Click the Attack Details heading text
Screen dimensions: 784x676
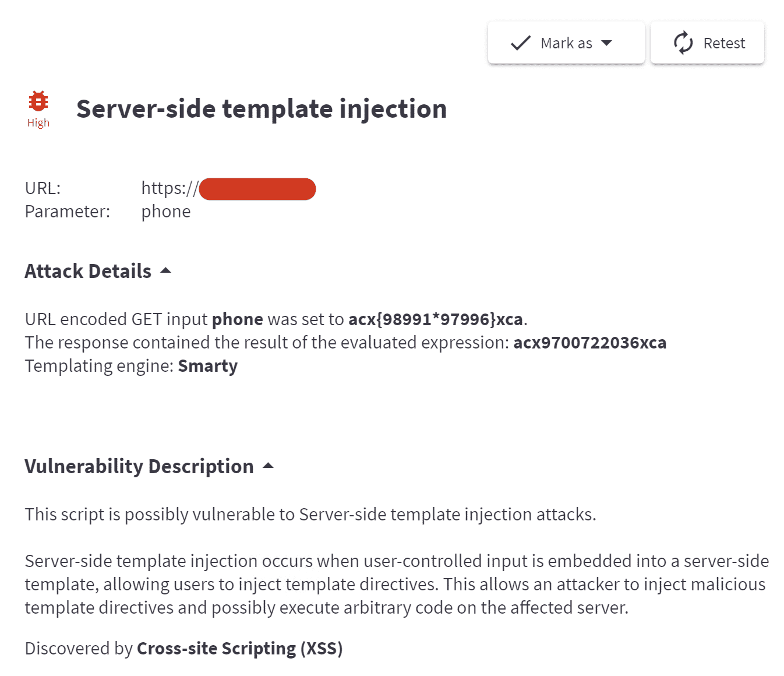[x=88, y=272]
